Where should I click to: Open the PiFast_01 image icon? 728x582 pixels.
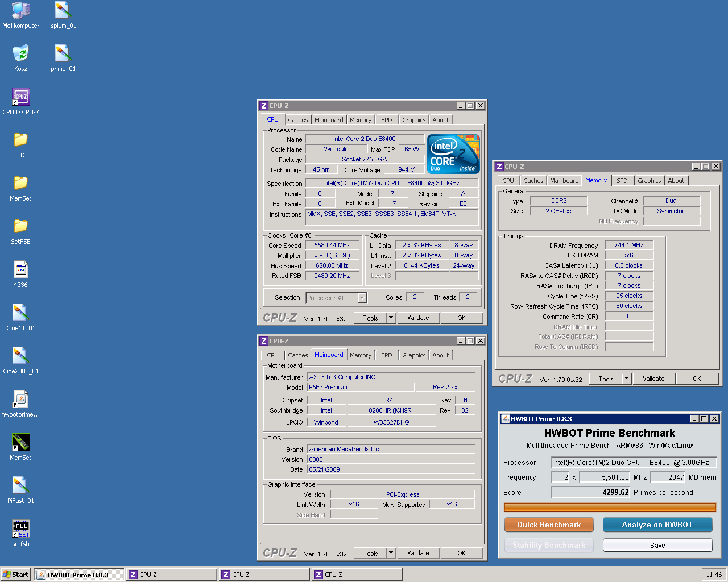20,490
